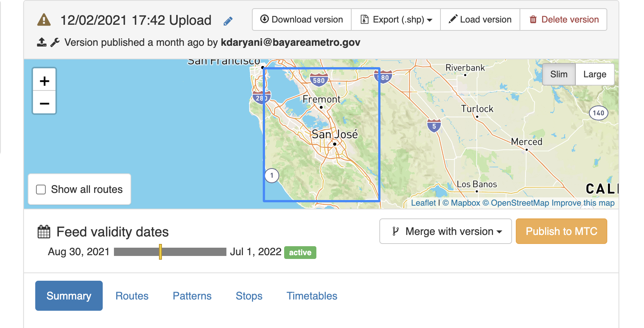Enable Show all routes checkbox
Screen dimensions: 644x328
pos(41,189)
